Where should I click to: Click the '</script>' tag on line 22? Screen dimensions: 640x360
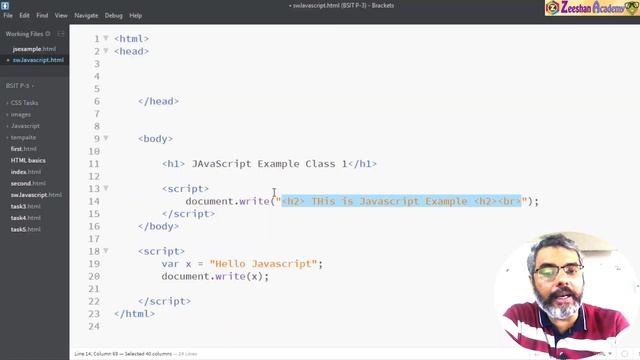coord(164,301)
